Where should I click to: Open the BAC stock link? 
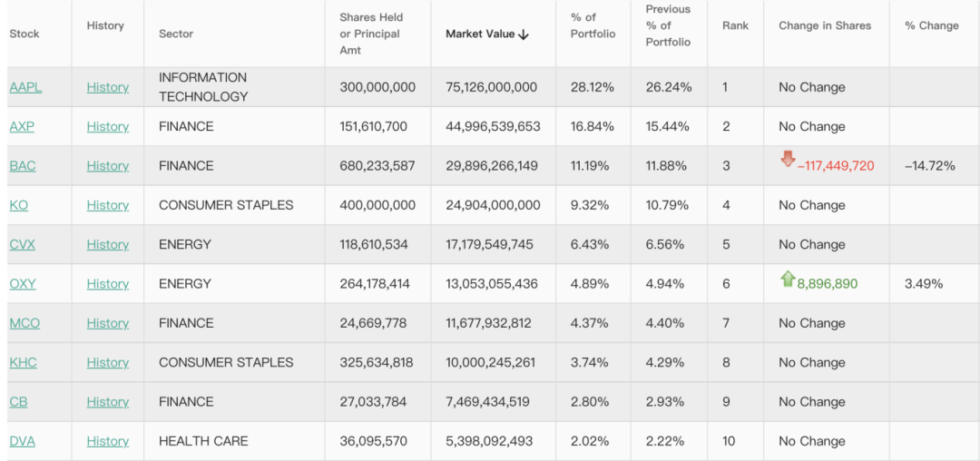point(23,166)
